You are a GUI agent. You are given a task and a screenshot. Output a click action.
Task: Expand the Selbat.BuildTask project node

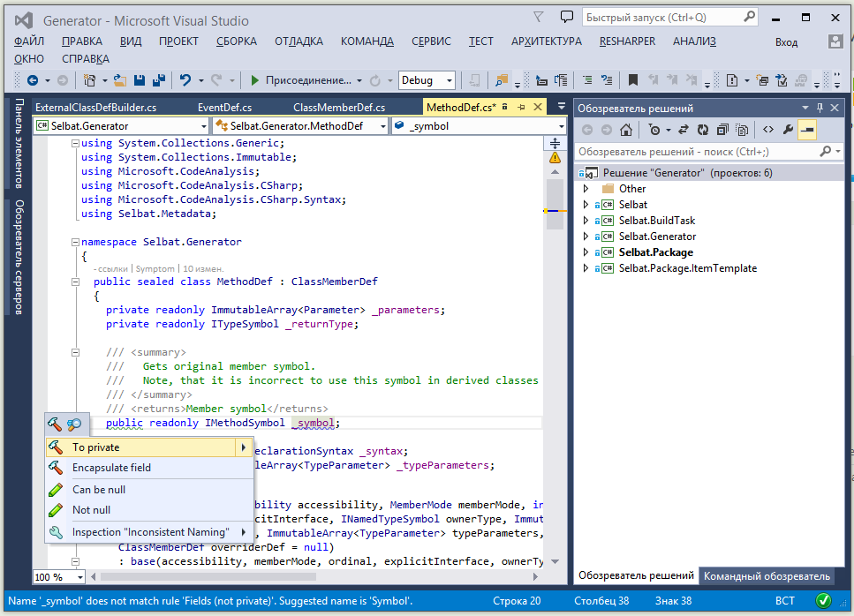point(585,221)
